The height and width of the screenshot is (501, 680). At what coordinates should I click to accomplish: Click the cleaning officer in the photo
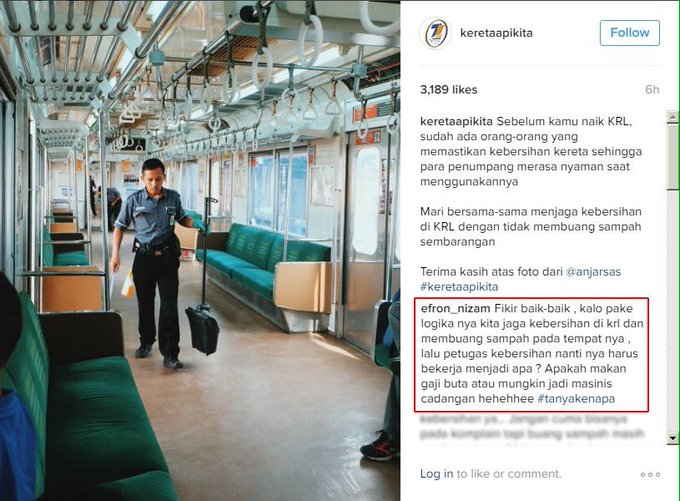pyautogui.click(x=153, y=263)
